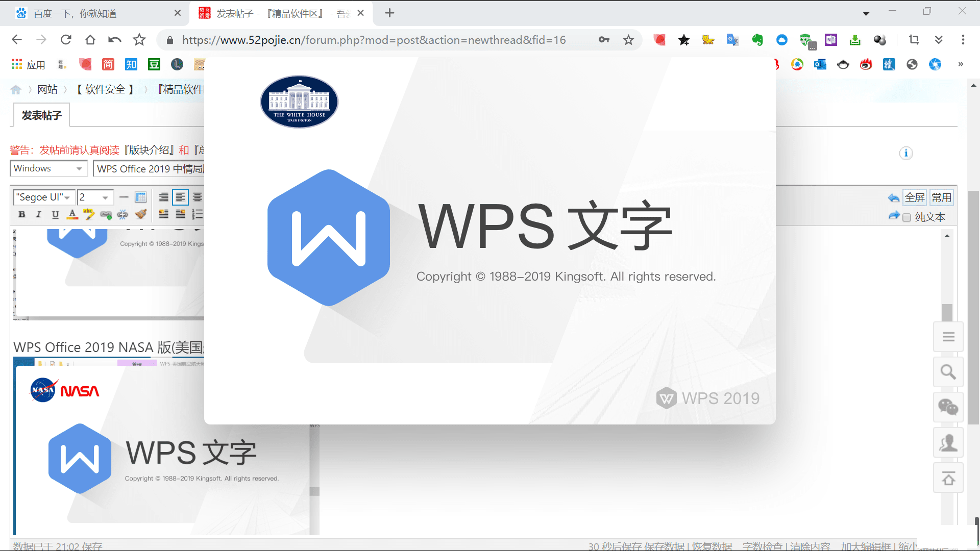This screenshot has height=551, width=980.
Task: Click the address bar URL
Action: click(x=374, y=40)
